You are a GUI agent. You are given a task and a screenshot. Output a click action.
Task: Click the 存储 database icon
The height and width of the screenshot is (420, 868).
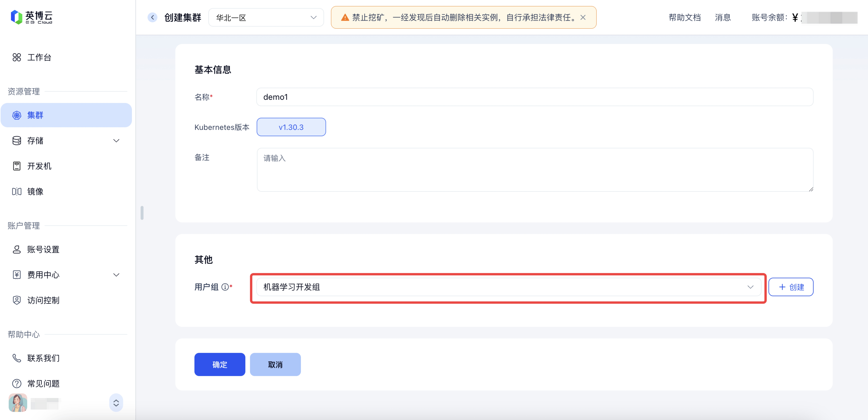[x=16, y=140]
